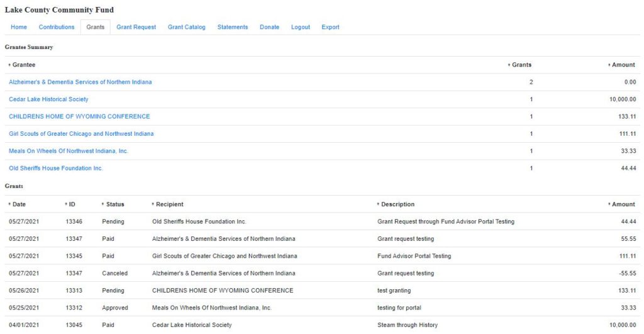
Task: Click date 04/01/2021 in grants table
Action: (24, 325)
